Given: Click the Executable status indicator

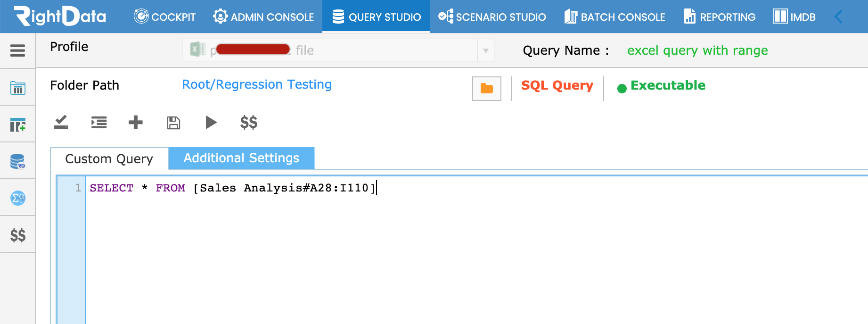Looking at the screenshot, I should (x=661, y=85).
